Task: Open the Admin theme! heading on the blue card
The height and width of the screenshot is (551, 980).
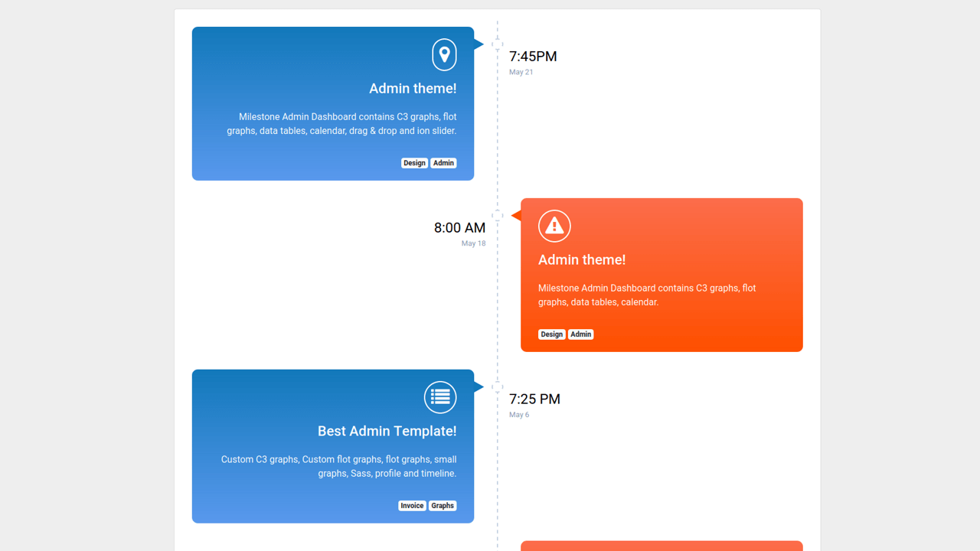Action: pos(413,88)
